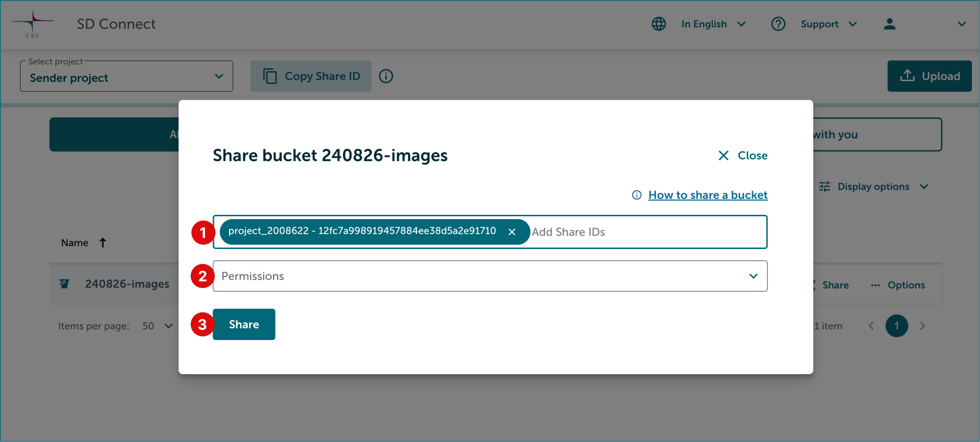Open the How to share a bucket link
980x442 pixels.
point(708,195)
